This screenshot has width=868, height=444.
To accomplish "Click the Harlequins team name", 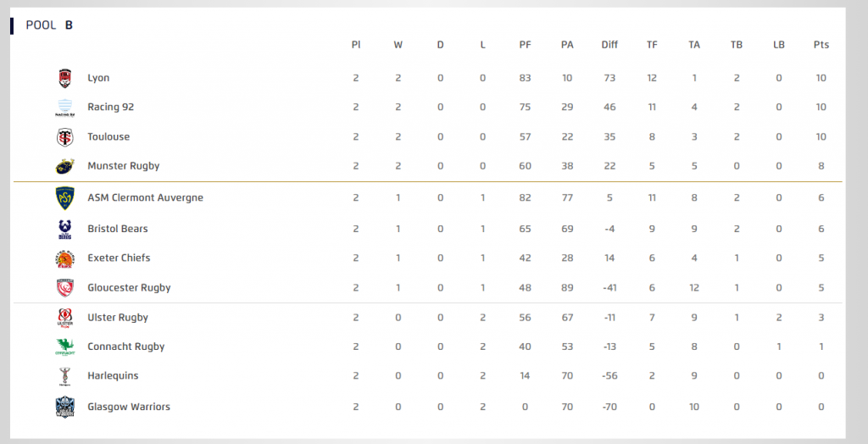I will click(x=113, y=376).
